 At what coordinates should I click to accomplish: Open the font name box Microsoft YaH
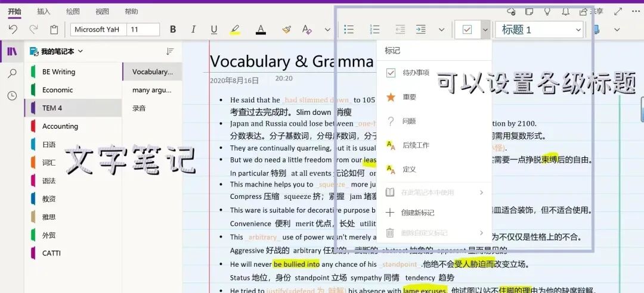point(98,30)
